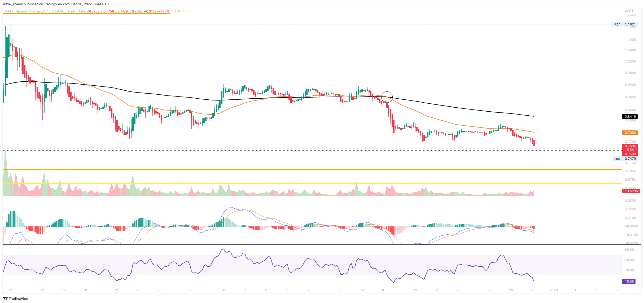The image size is (644, 303).
Task: Click the red 0.7596 current price tag
Action: (x=630, y=146)
